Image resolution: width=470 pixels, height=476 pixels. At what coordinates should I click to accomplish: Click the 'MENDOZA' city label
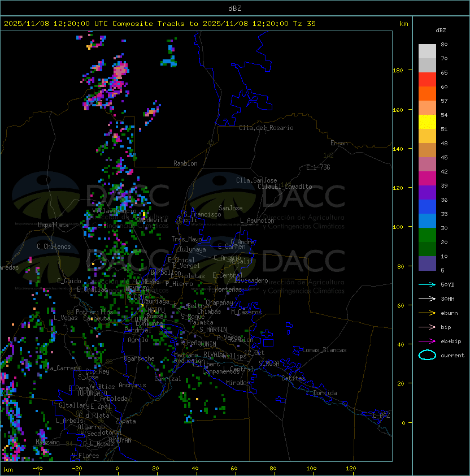(x=137, y=288)
